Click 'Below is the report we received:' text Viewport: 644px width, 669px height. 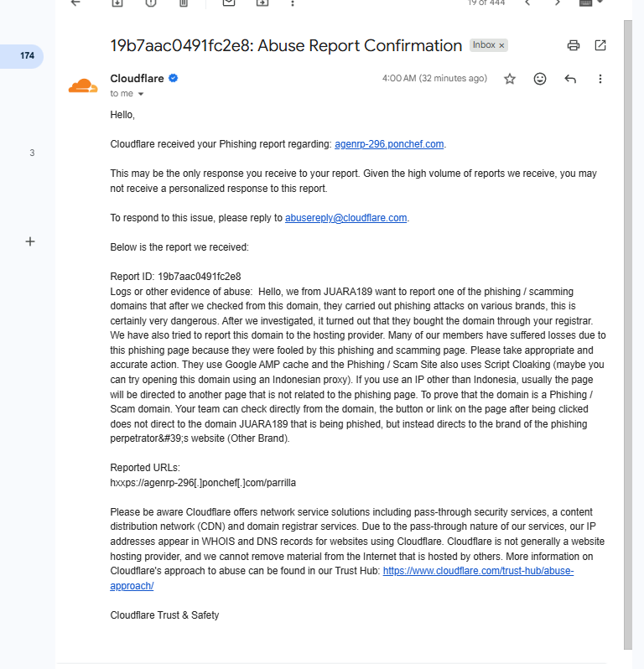pyautogui.click(x=179, y=247)
